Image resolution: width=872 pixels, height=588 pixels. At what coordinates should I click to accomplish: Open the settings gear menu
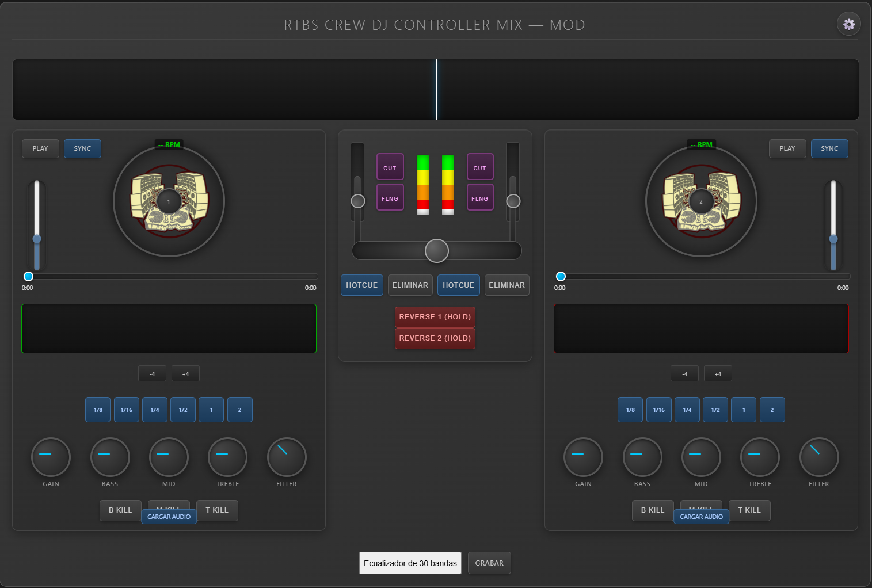point(848,24)
